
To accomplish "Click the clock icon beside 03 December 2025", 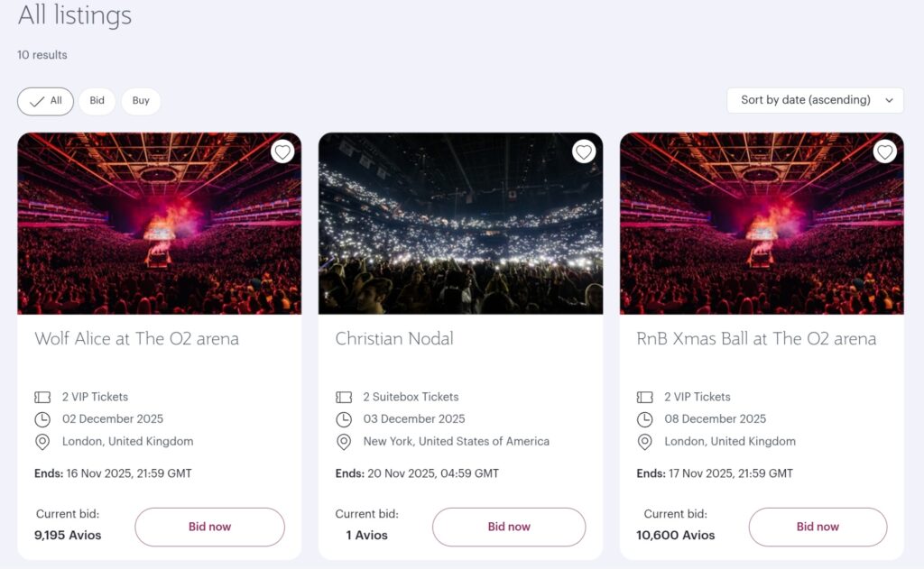I will click(x=344, y=418).
